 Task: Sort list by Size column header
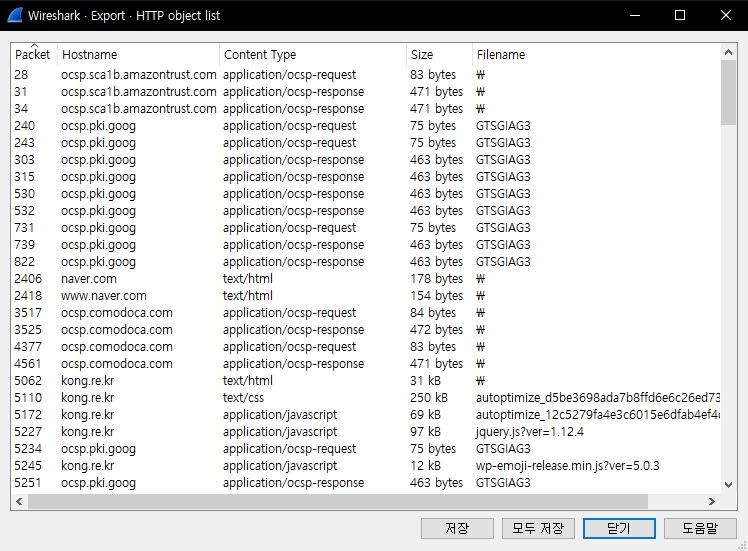coord(439,54)
